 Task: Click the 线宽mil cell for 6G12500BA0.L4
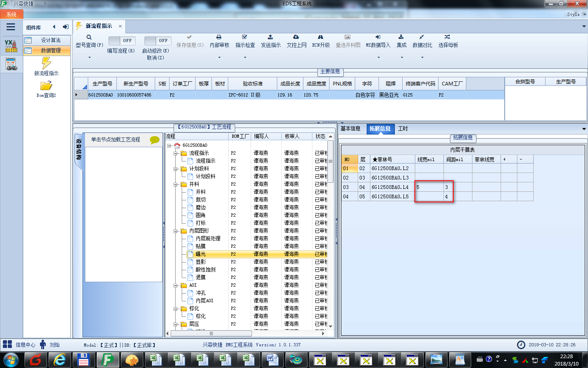(x=429, y=187)
